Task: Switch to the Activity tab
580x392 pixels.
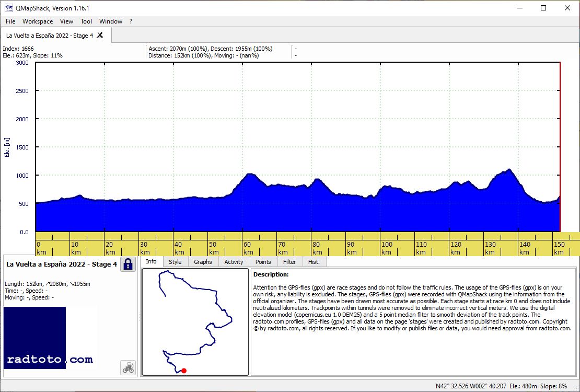Action: (x=234, y=262)
